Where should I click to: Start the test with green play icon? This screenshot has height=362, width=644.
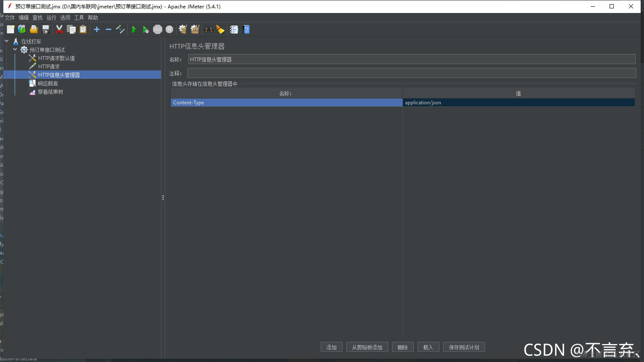click(x=134, y=29)
